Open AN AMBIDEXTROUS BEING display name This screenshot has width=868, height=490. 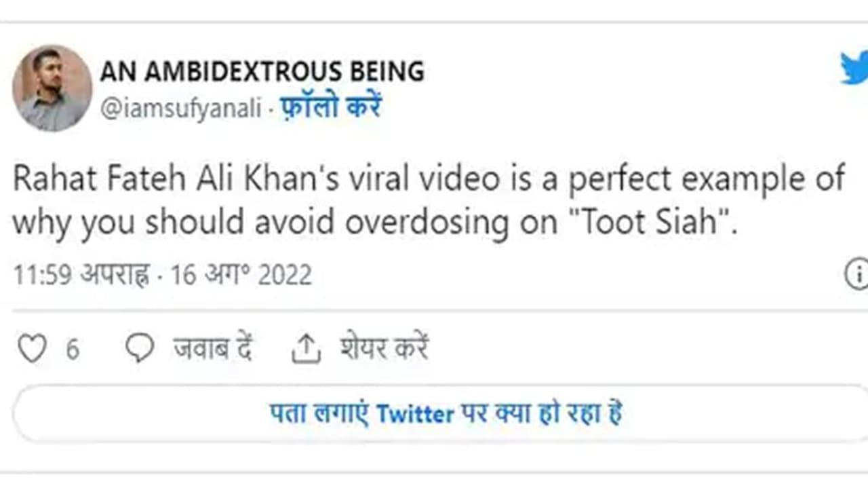click(x=262, y=72)
